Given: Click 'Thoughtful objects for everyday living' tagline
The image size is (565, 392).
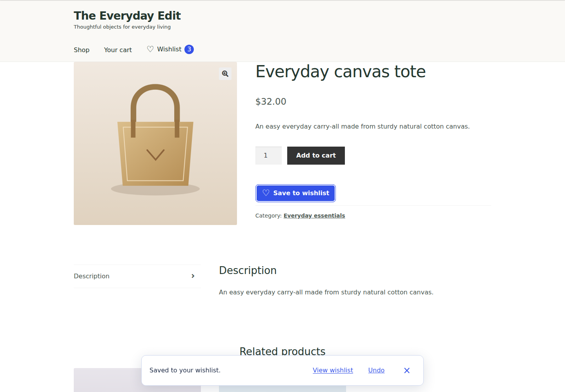Looking at the screenshot, I should tap(122, 27).
